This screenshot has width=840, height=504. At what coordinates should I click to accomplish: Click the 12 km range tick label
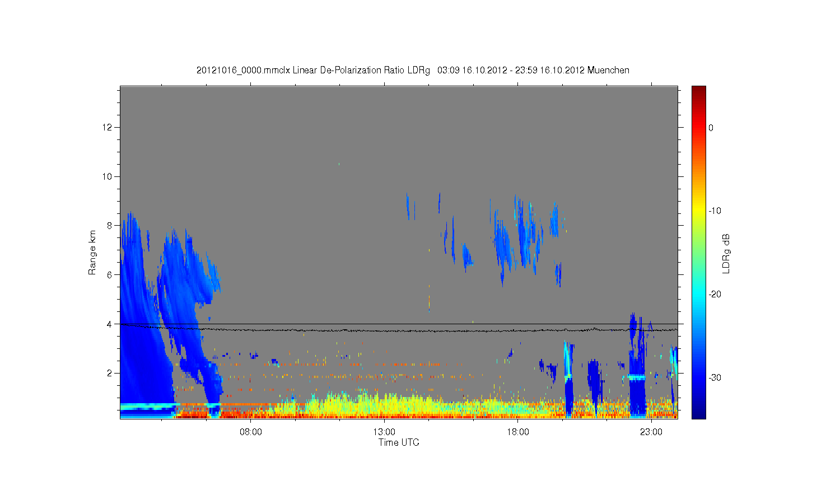108,127
